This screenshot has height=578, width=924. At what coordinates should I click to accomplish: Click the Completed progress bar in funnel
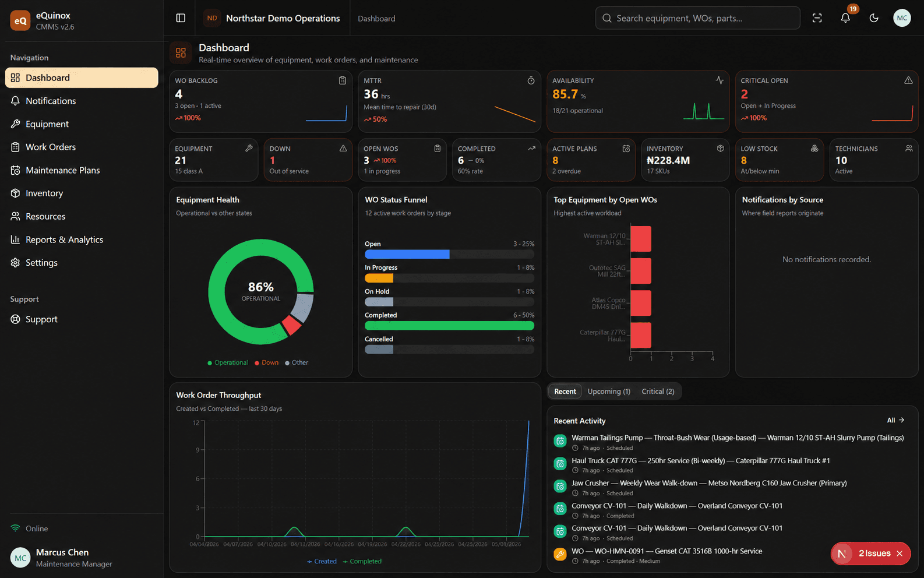point(449,326)
